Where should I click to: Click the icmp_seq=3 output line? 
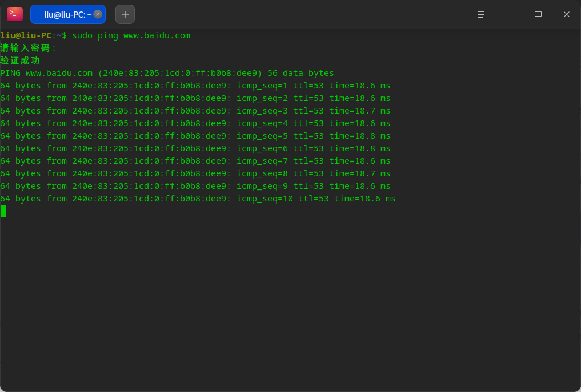195,111
